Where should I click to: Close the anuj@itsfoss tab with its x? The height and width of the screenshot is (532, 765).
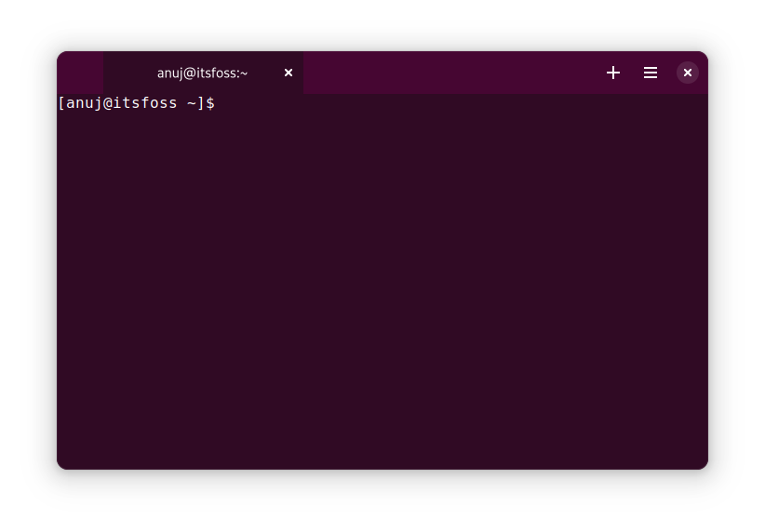pyautogui.click(x=289, y=73)
